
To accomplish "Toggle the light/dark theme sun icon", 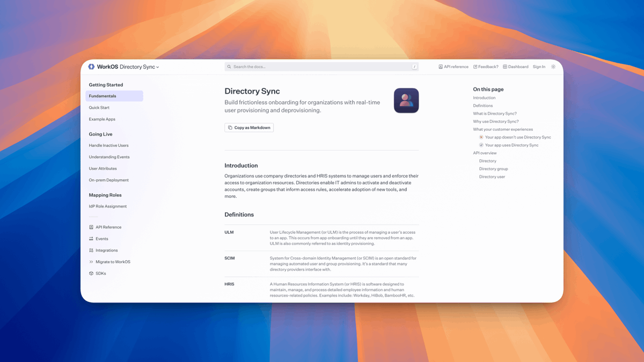I will click(553, 67).
